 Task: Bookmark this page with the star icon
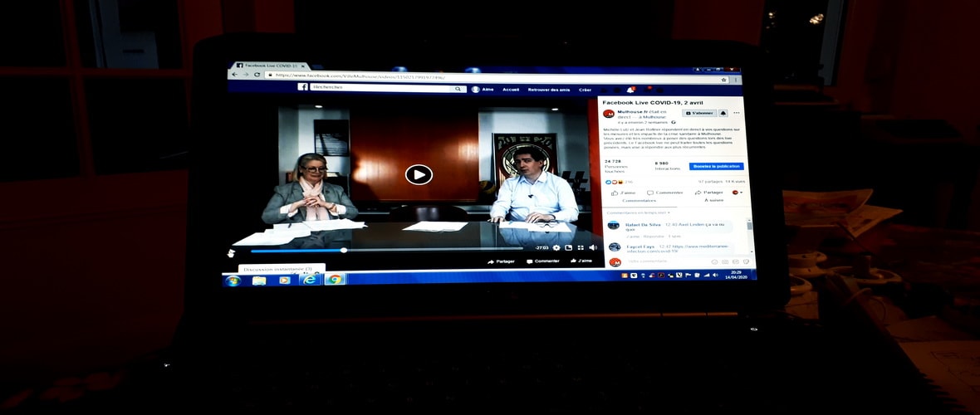[x=724, y=80]
